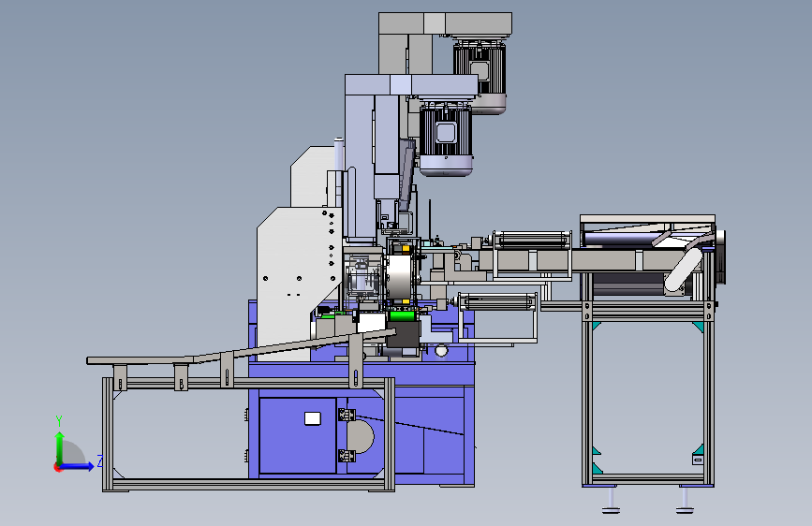Select the green component at machine center

(401, 316)
